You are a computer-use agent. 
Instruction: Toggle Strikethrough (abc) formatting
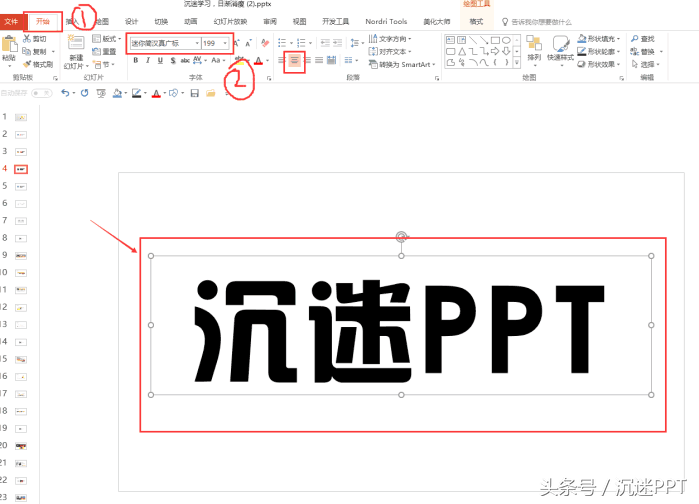185,60
